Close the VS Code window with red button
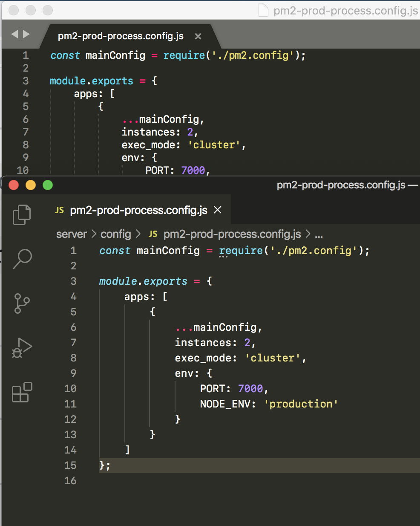Image resolution: width=420 pixels, height=526 pixels. [14, 185]
